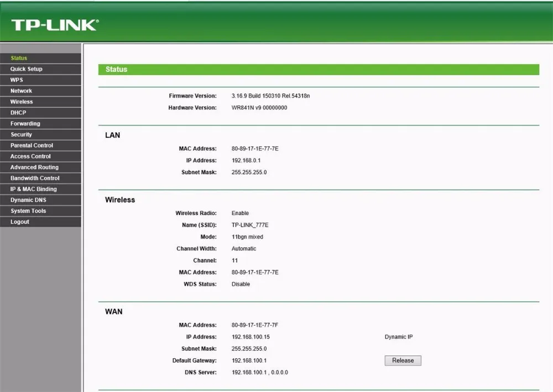
Task: Click Channel Width value Automatic
Action: [244, 249]
